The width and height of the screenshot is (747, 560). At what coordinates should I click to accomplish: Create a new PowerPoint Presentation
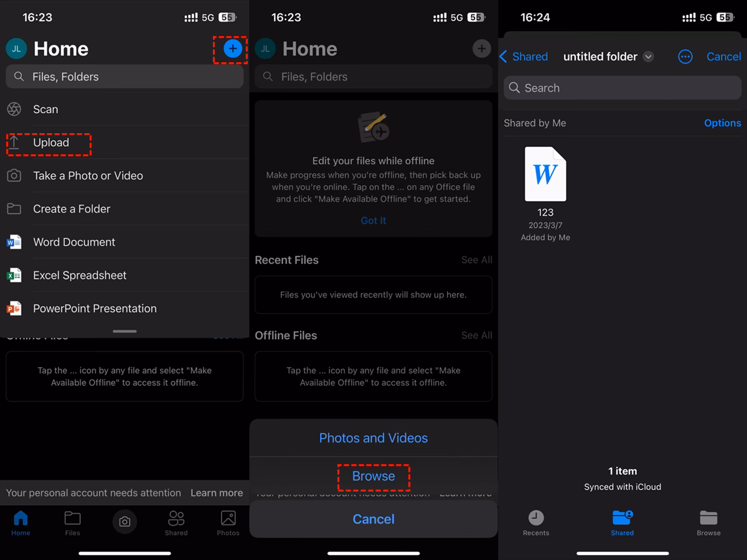(x=95, y=308)
